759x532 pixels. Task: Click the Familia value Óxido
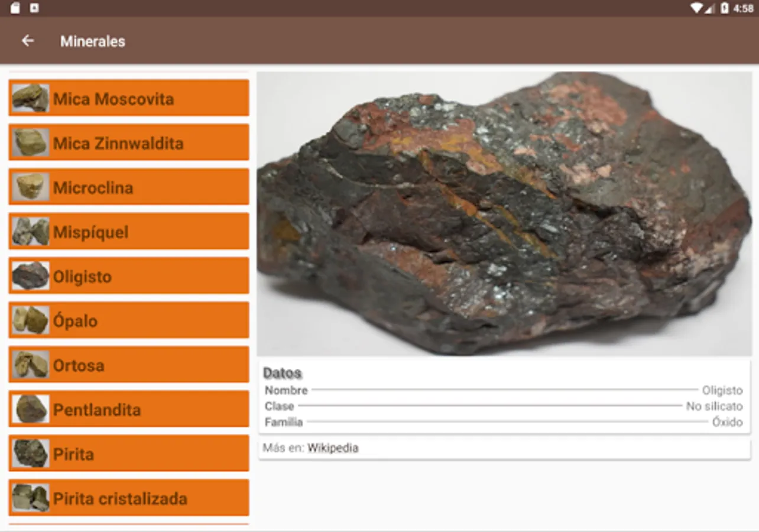pyautogui.click(x=727, y=422)
